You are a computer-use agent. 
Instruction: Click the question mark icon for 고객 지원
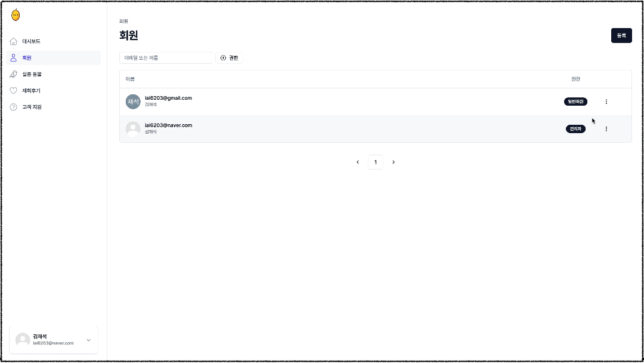tap(14, 107)
